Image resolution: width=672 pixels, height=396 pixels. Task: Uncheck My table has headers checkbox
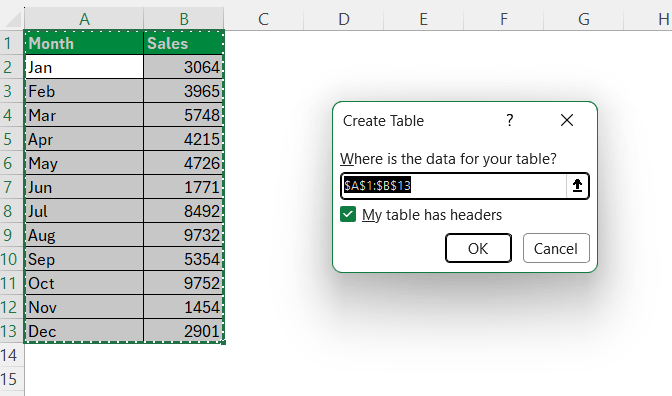[x=348, y=214]
